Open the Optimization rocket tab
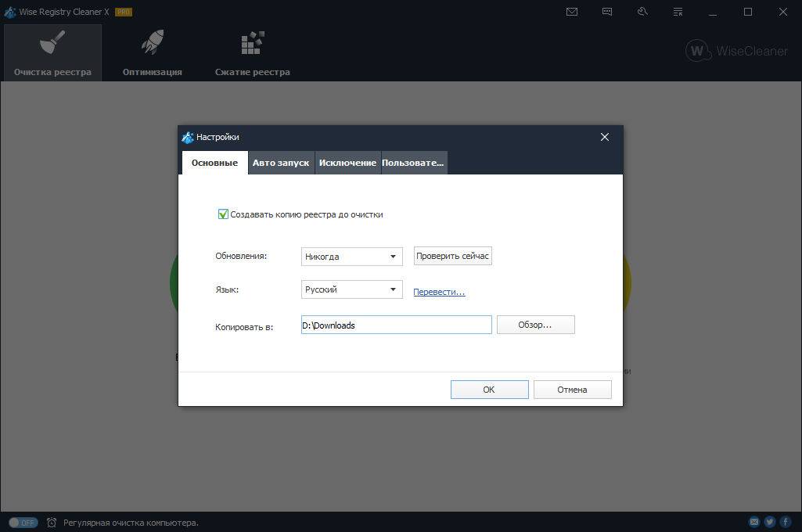This screenshot has width=802, height=532. (152, 52)
